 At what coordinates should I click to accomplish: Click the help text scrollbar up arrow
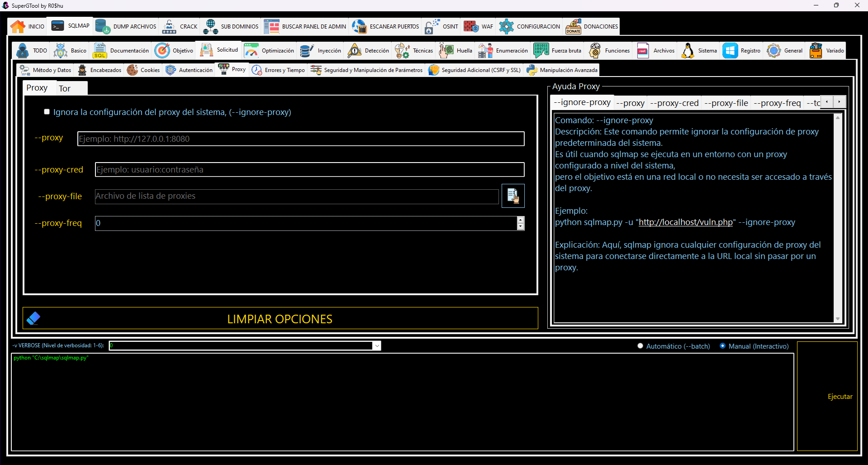pyautogui.click(x=838, y=117)
